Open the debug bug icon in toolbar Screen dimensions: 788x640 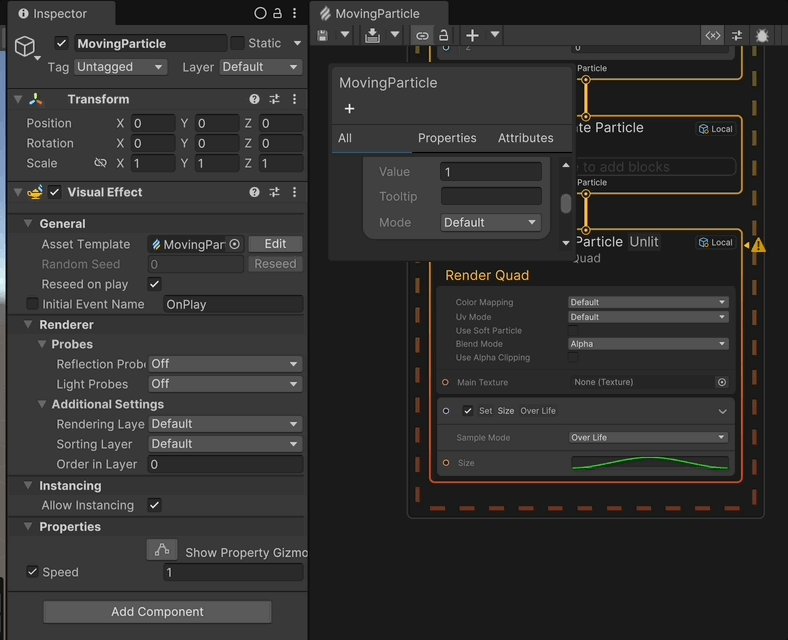point(762,36)
